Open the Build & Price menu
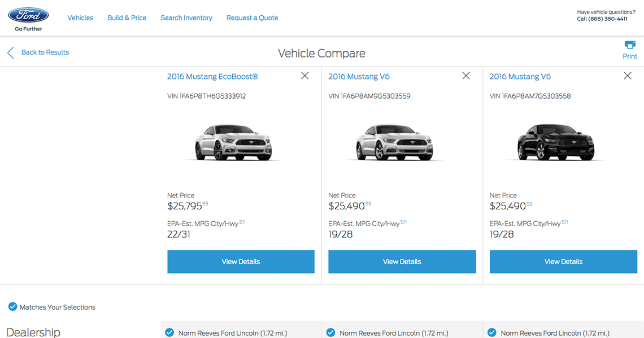644x338 pixels. click(127, 18)
